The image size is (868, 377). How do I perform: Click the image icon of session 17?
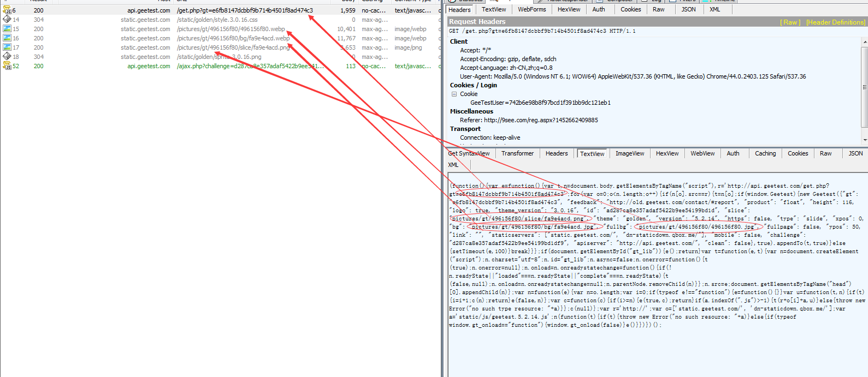7,47
